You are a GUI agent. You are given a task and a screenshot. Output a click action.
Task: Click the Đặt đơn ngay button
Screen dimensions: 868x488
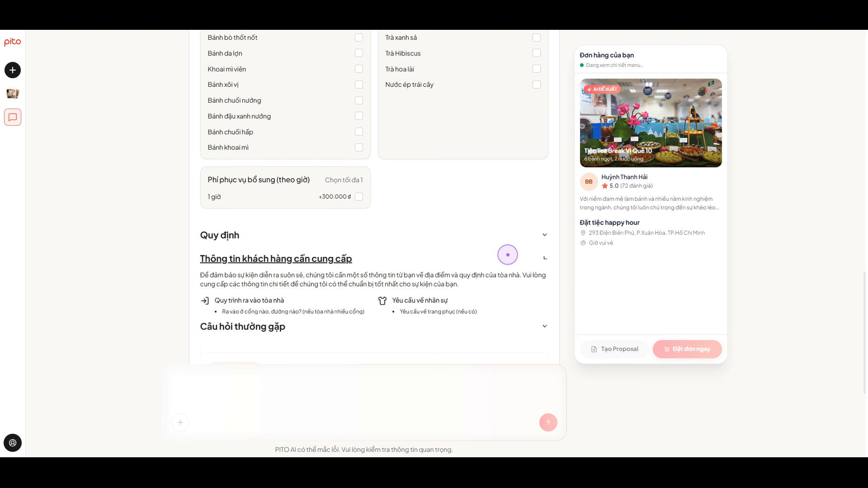[x=687, y=349]
